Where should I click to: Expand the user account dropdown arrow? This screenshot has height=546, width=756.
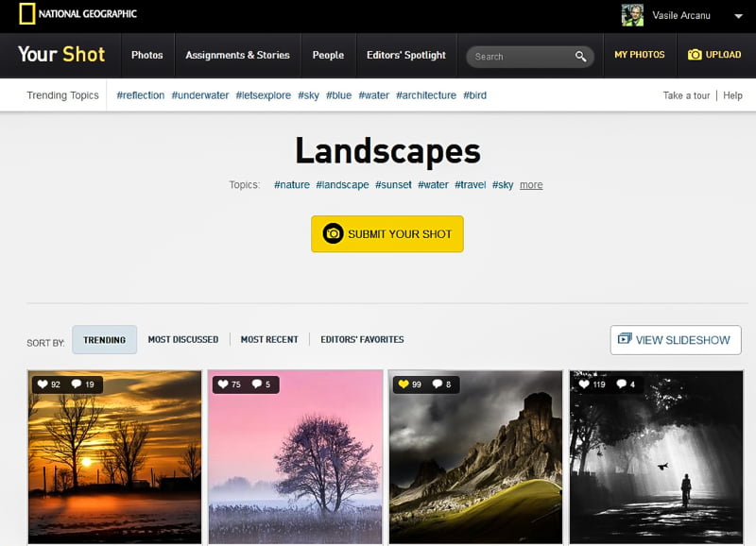tap(738, 16)
